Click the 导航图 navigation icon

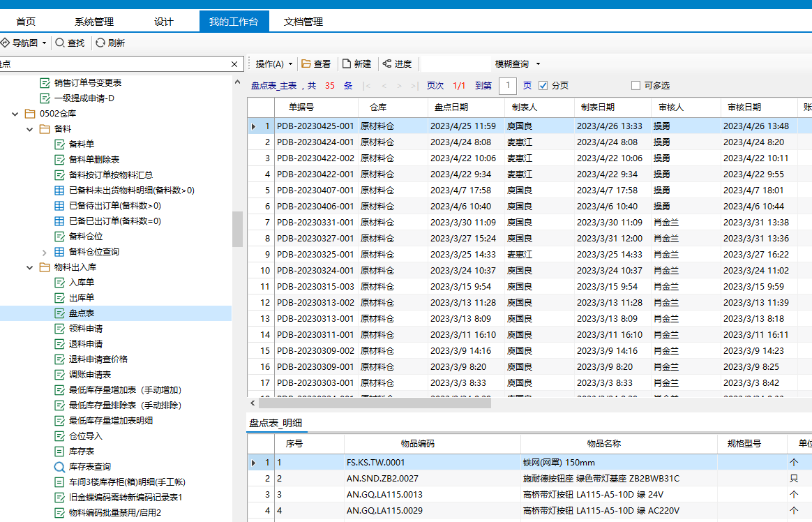click(x=5, y=43)
